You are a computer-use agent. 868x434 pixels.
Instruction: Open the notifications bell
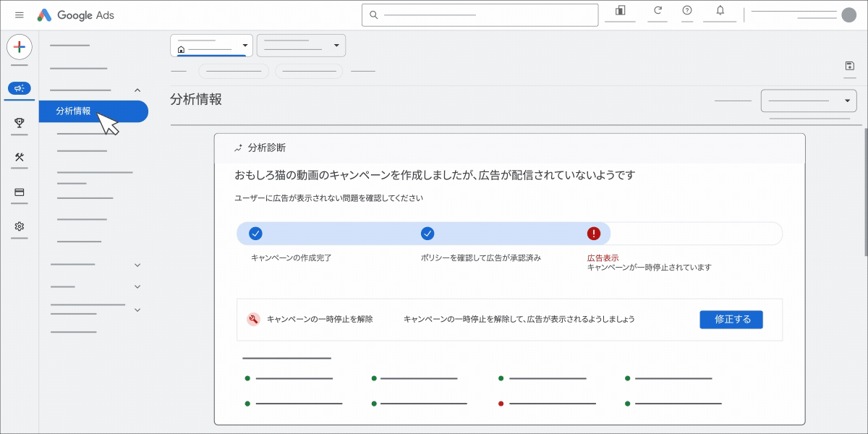coord(719,12)
